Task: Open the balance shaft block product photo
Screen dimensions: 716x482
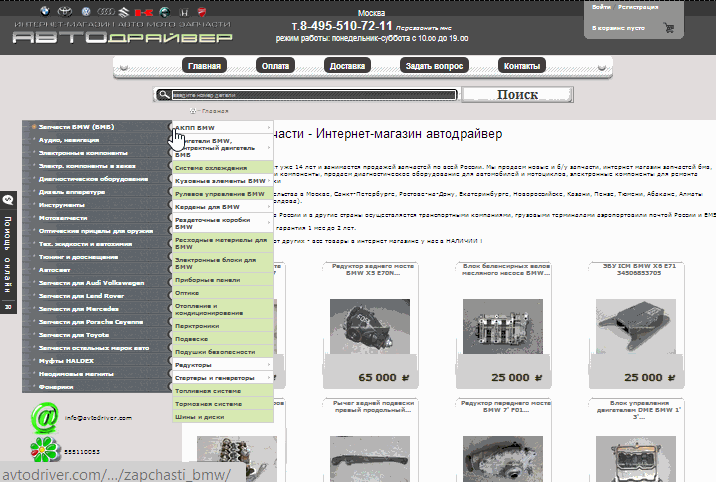Action: 503,326
